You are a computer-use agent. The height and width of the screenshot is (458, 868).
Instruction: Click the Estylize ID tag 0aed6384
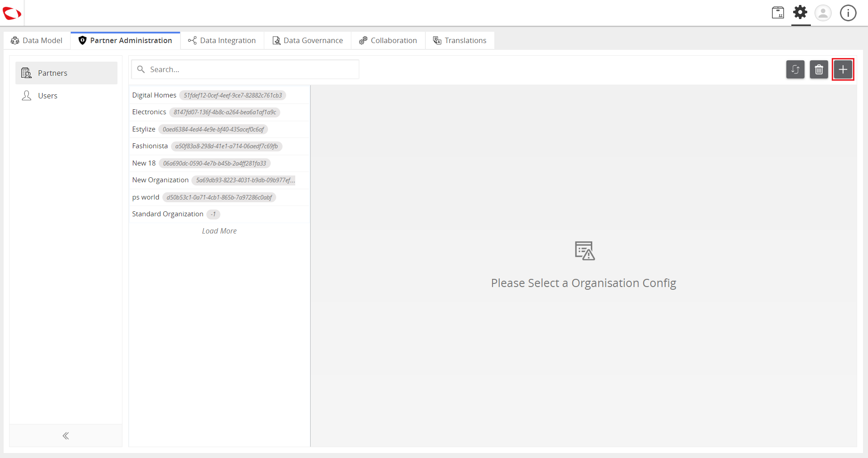pos(213,129)
